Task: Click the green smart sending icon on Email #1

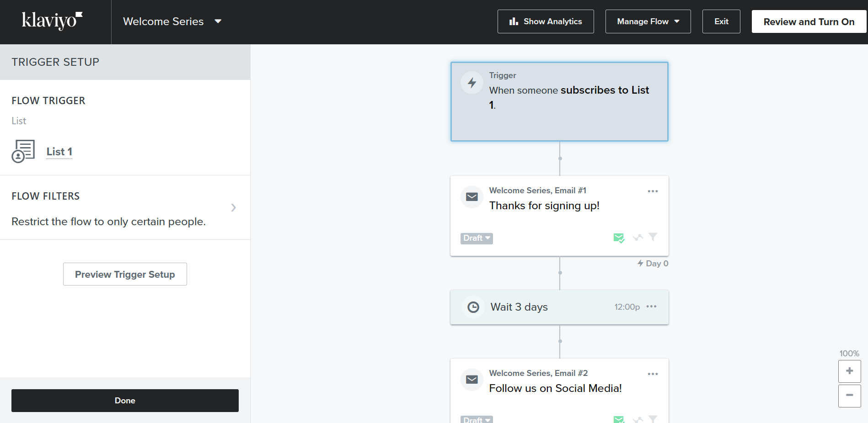Action: coord(619,238)
